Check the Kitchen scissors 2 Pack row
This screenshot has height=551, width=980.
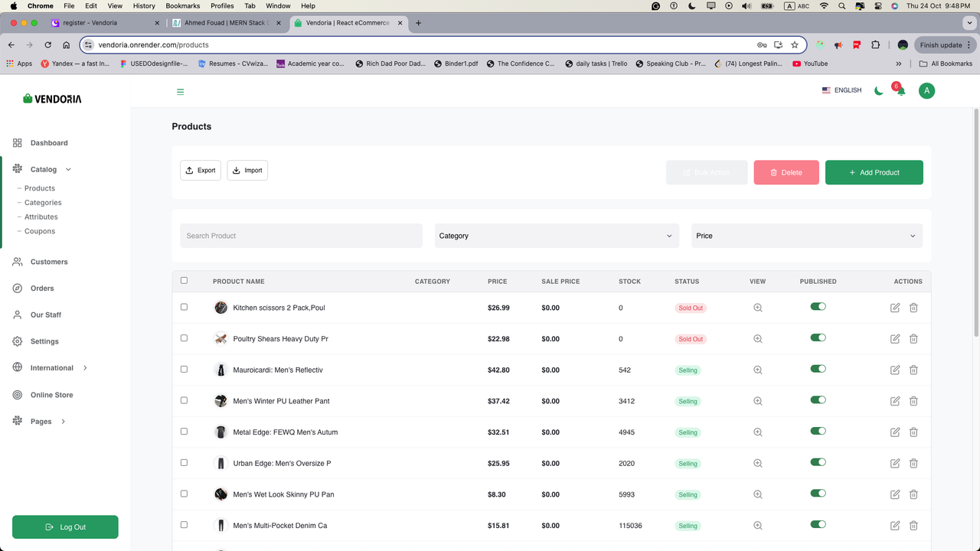[x=184, y=307]
